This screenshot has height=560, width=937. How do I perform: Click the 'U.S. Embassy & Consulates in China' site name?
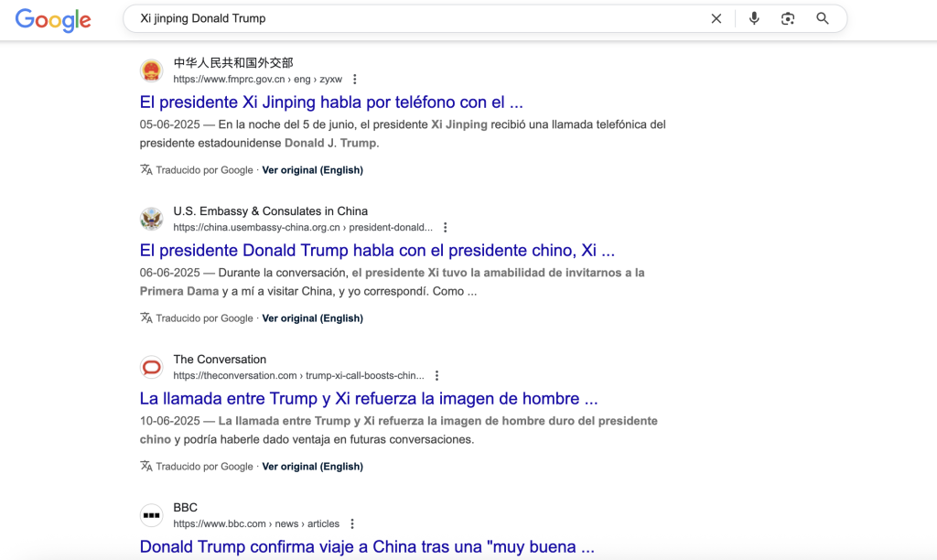(271, 211)
